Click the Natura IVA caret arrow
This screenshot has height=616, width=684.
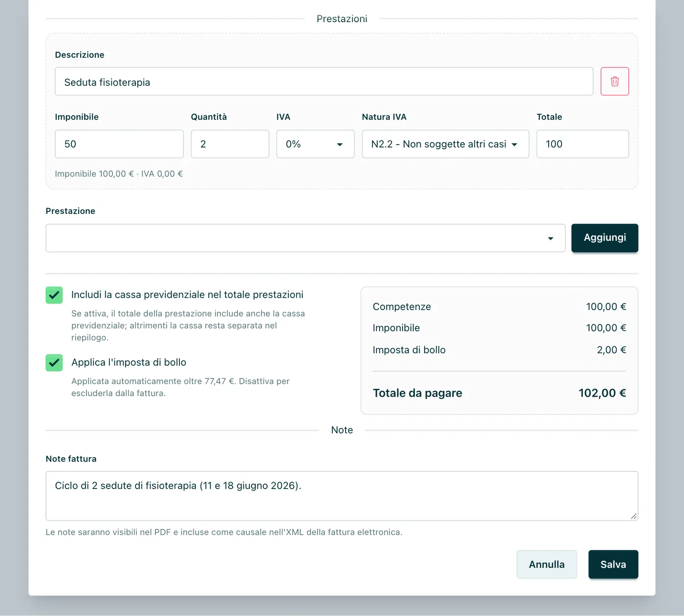point(514,145)
